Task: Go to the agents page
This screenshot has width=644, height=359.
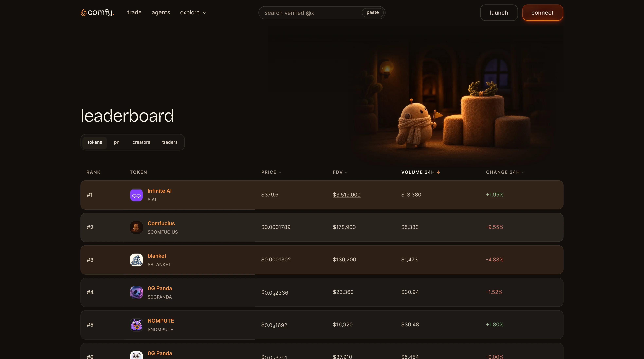Action: click(x=161, y=12)
